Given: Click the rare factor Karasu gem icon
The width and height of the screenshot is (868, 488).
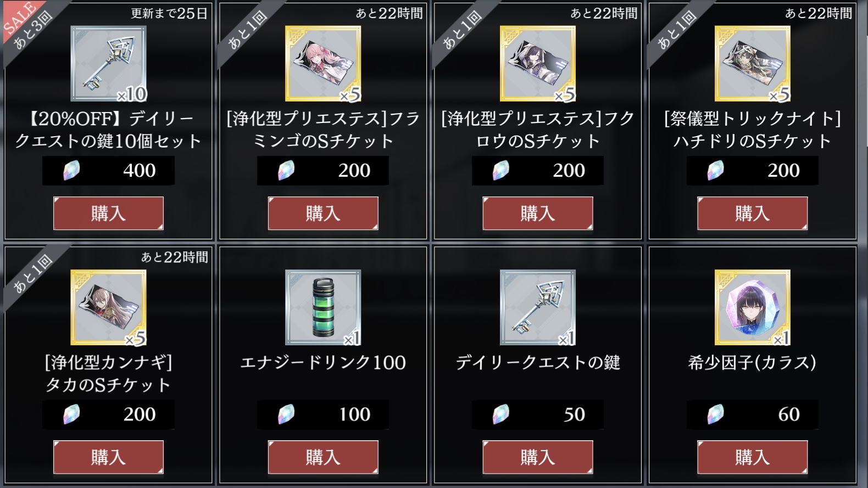Looking at the screenshot, I should (x=753, y=307).
